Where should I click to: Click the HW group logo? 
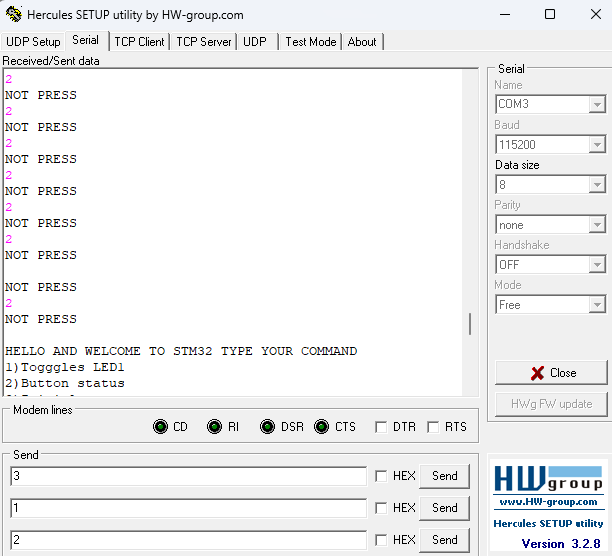(x=548, y=479)
